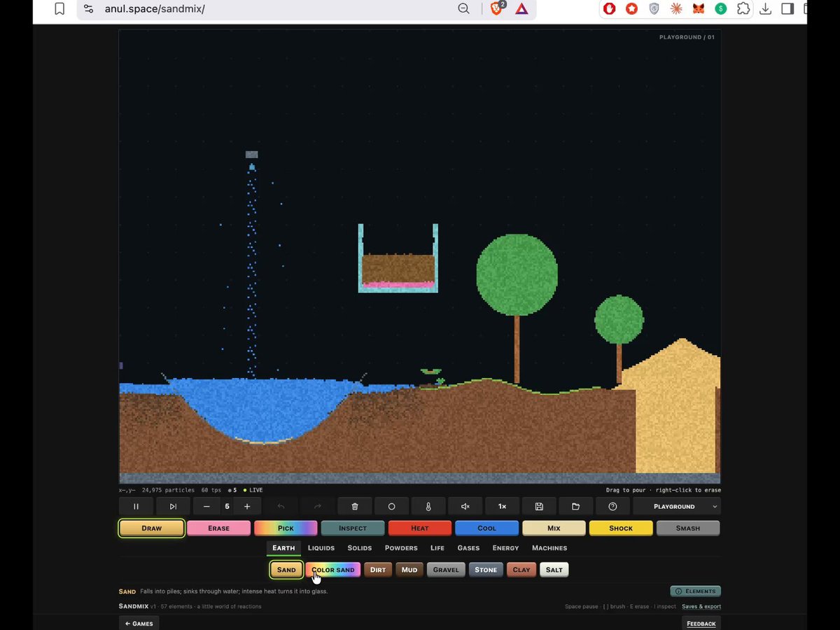Open the Saves & export link
840x630 pixels.
click(701, 606)
